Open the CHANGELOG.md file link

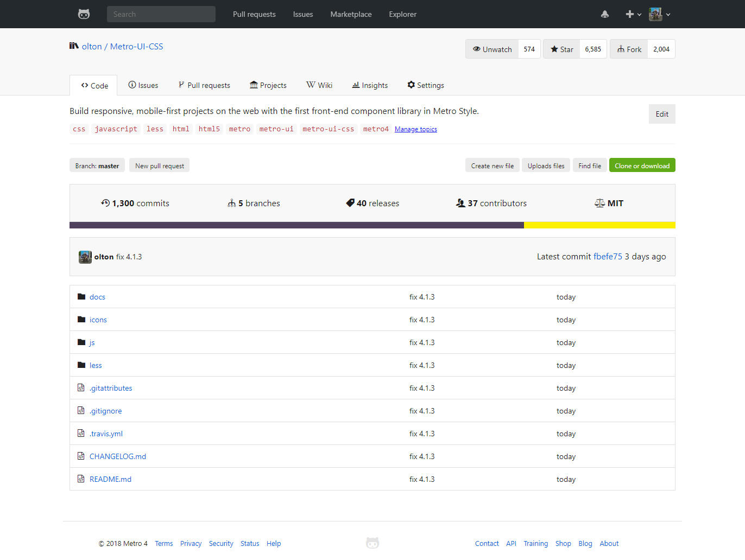118,456
